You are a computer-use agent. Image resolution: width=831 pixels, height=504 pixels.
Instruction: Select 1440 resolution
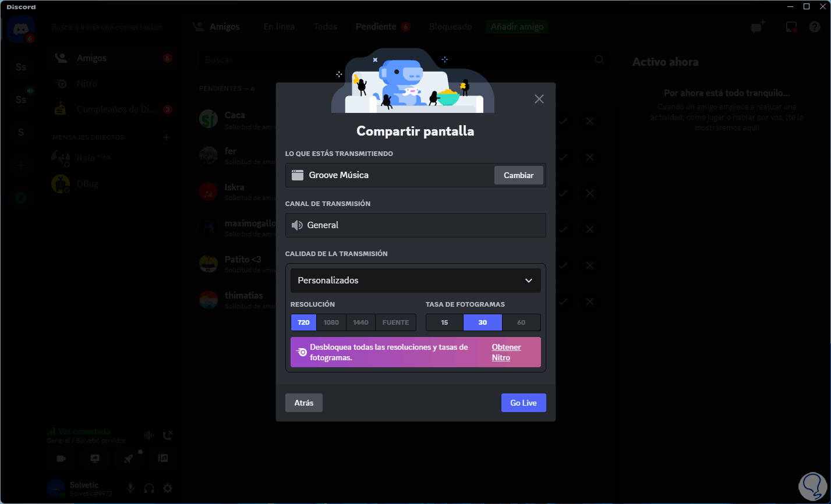360,322
